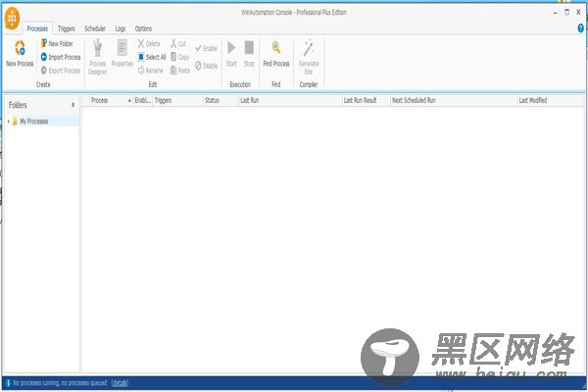Click the New Process icon
This screenshot has height=392, width=588.
coord(20,48)
